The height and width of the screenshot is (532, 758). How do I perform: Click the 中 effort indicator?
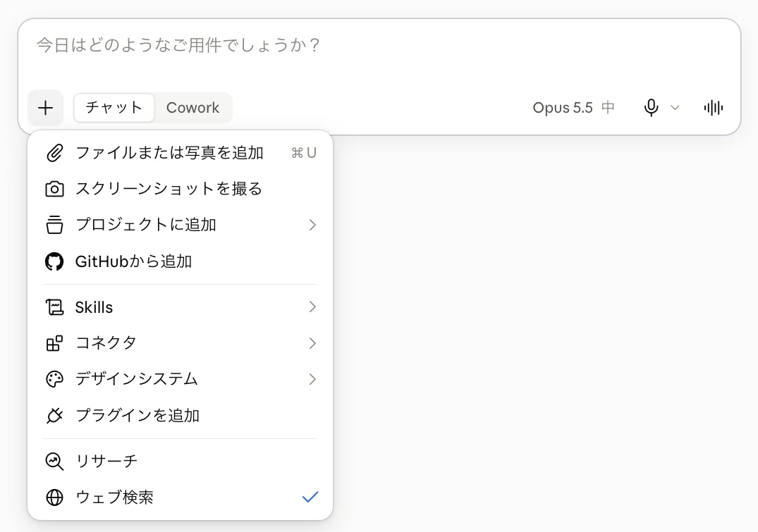608,107
